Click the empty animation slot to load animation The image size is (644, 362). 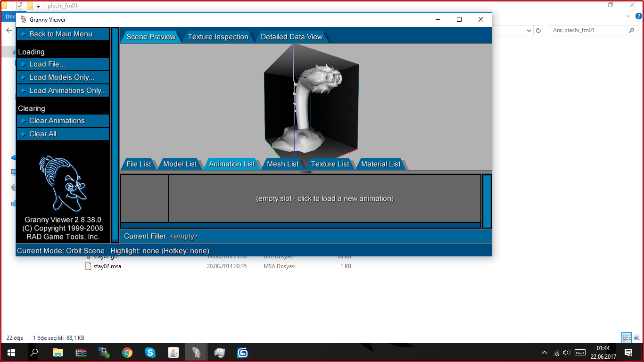click(325, 198)
